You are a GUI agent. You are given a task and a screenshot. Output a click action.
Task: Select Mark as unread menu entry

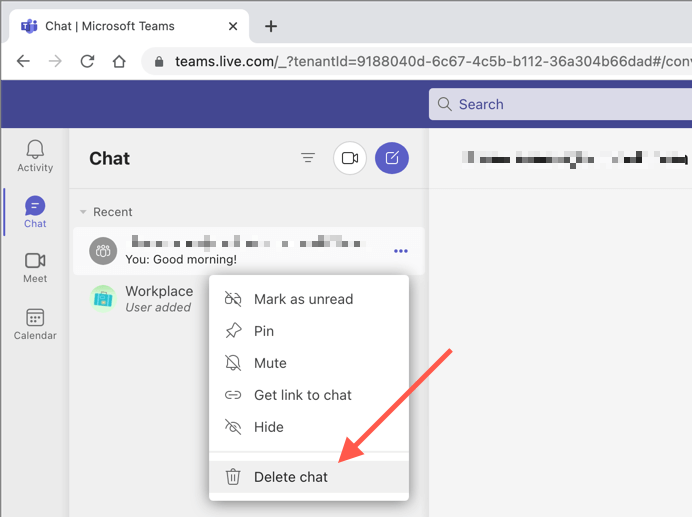pos(309,299)
